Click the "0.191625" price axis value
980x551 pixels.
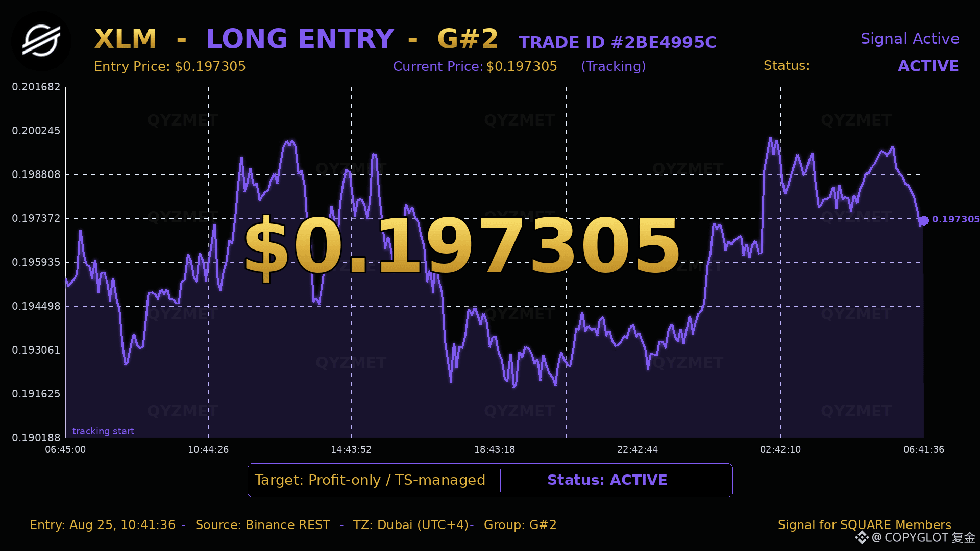36,394
